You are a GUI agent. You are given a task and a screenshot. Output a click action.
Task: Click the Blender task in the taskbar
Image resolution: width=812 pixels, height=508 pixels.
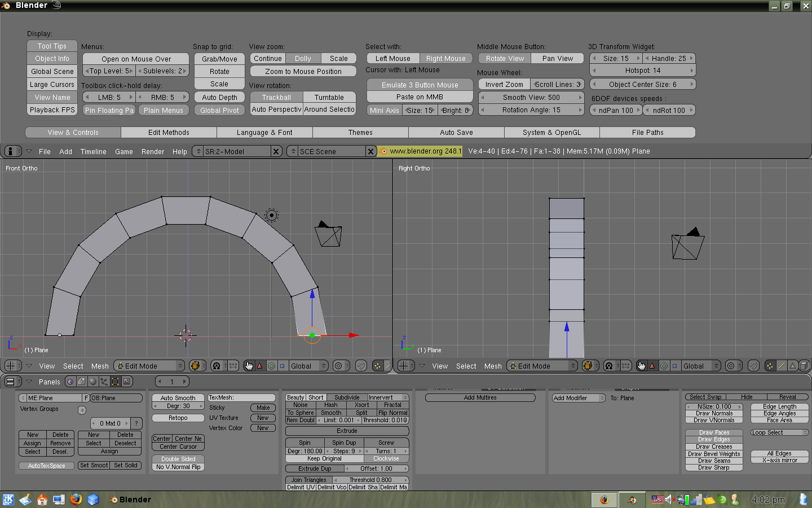[130, 500]
